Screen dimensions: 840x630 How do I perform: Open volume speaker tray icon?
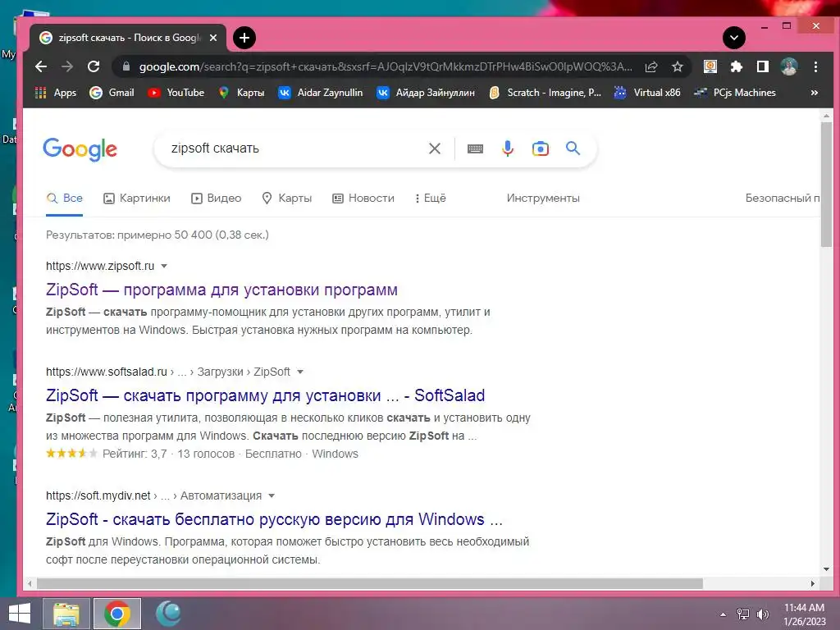click(763, 614)
